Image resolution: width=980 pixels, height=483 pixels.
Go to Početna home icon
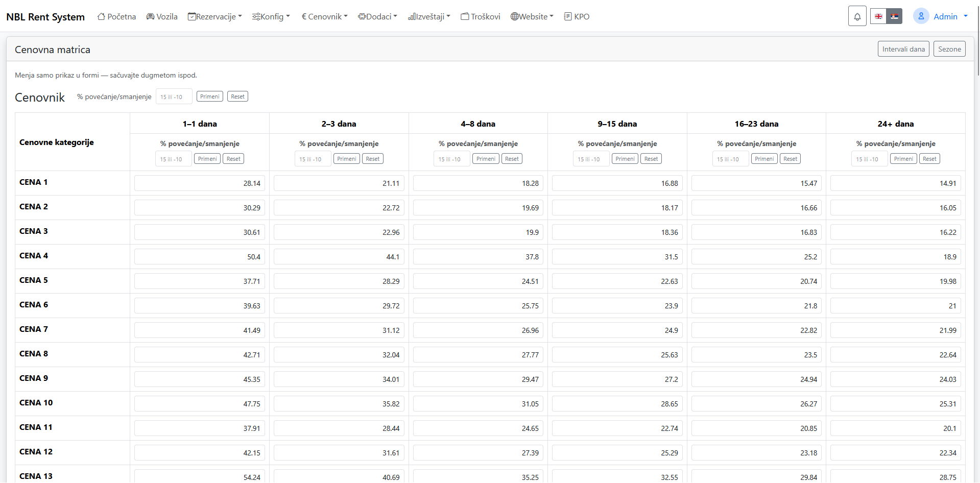pos(101,16)
